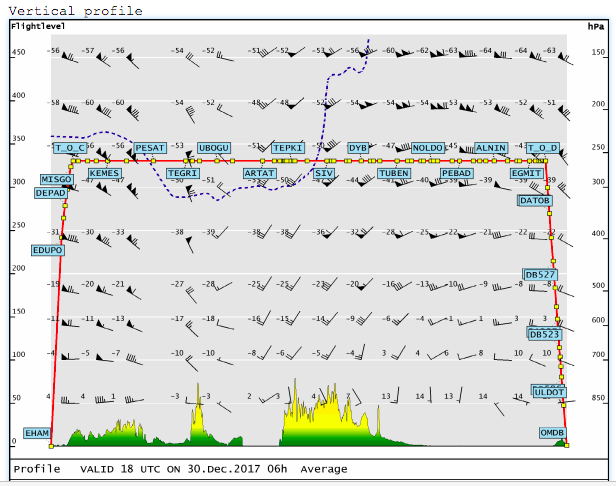This screenshot has height=486, width=616.
Task: Click the ALNIN waypoint label
Action: pyautogui.click(x=491, y=148)
